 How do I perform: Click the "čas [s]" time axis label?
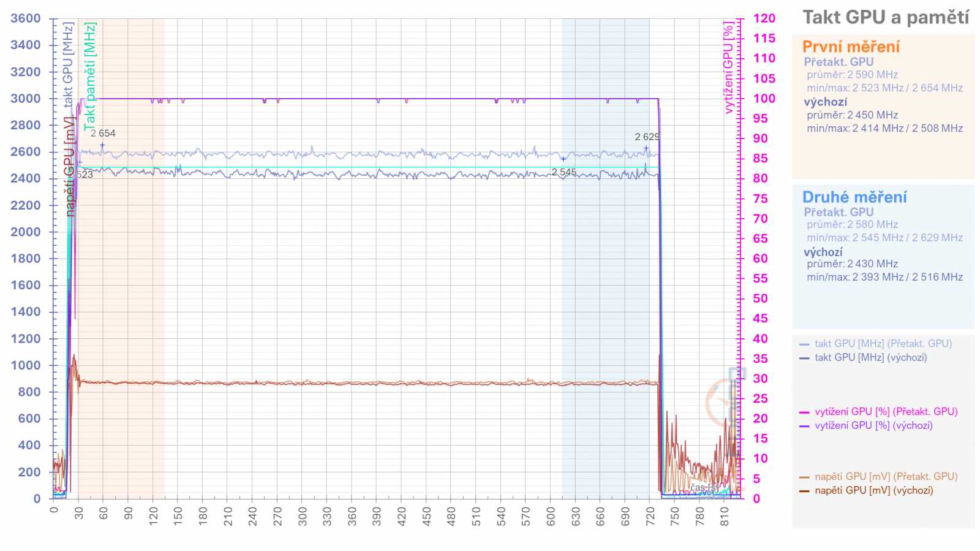tap(704, 487)
